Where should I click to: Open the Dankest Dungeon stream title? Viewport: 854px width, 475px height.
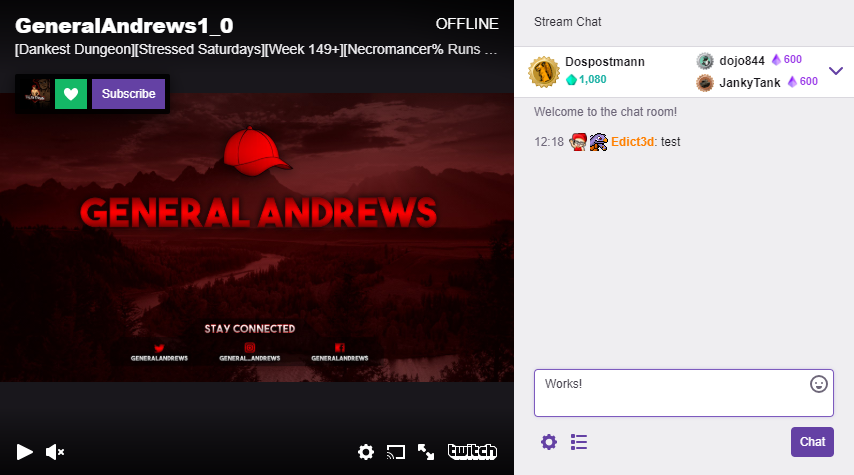(x=256, y=50)
